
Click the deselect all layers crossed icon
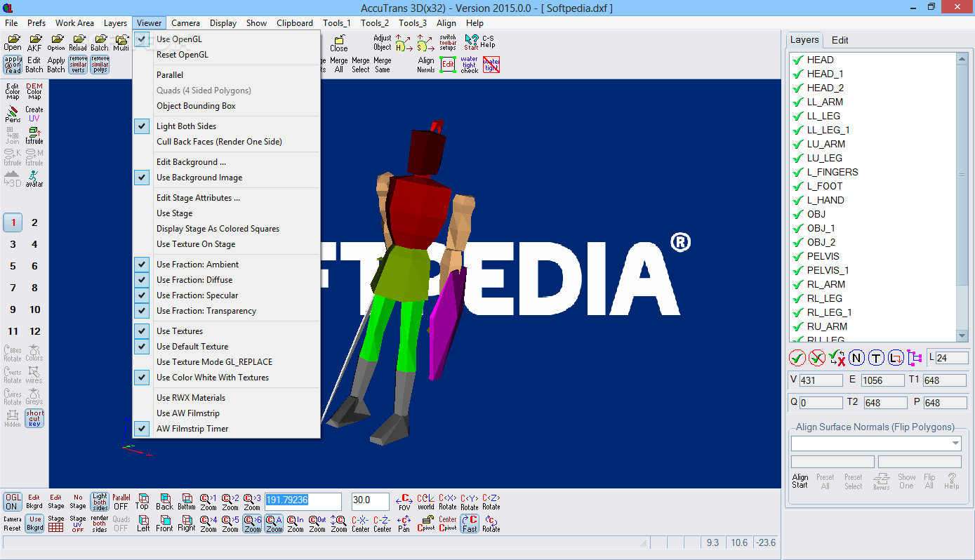(x=816, y=358)
